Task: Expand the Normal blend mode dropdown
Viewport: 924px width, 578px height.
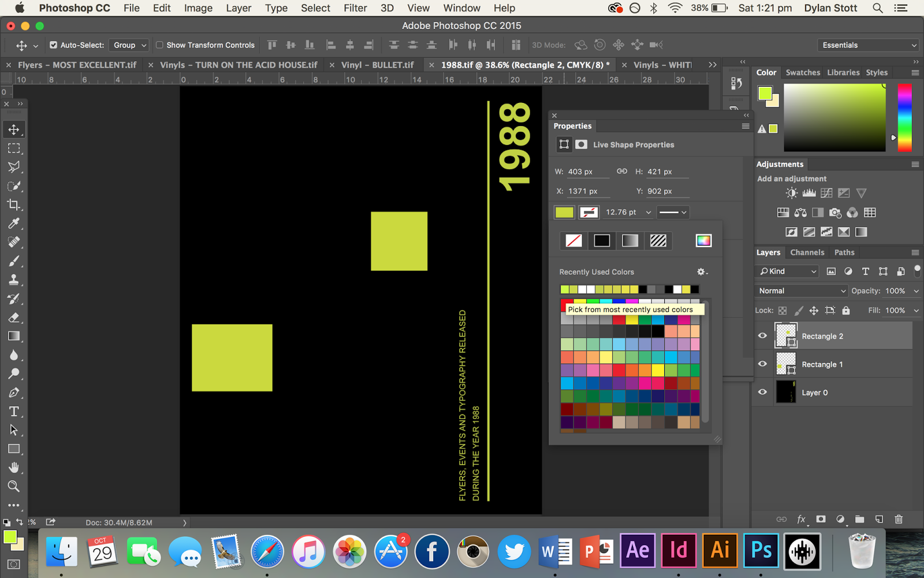Action: click(801, 291)
